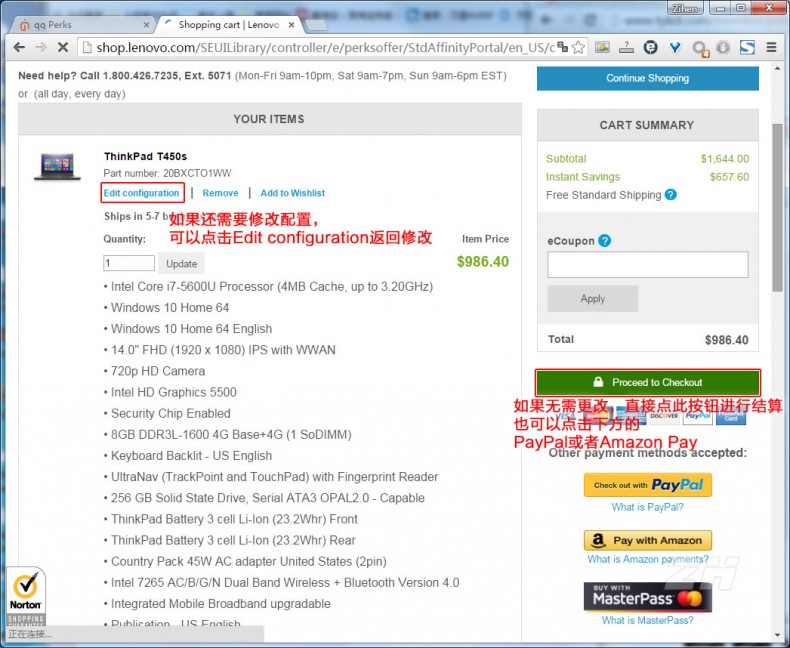Click the Free Standard Shipping help icon
790x648 pixels.
670,195
